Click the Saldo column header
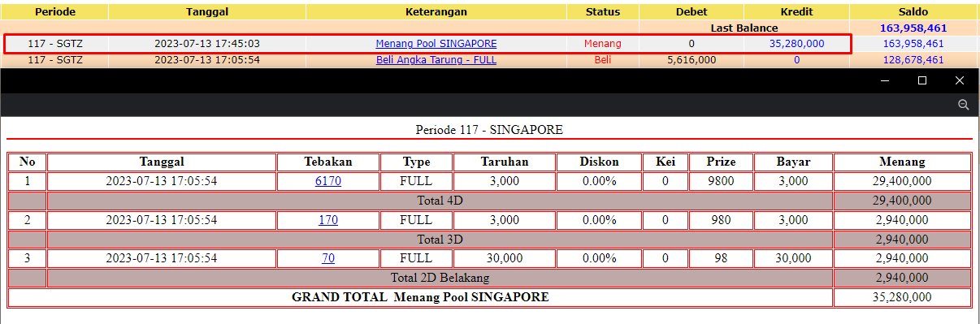This screenshot has width=980, height=324. pyautogui.click(x=913, y=12)
